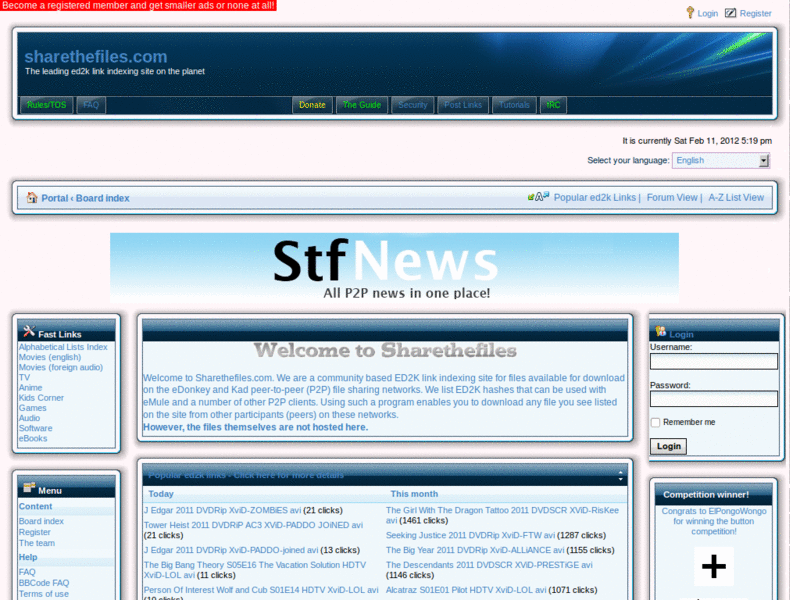Image resolution: width=800 pixels, height=600 pixels.
Task: Click the pencil icon beside Register
Action: click(x=731, y=13)
